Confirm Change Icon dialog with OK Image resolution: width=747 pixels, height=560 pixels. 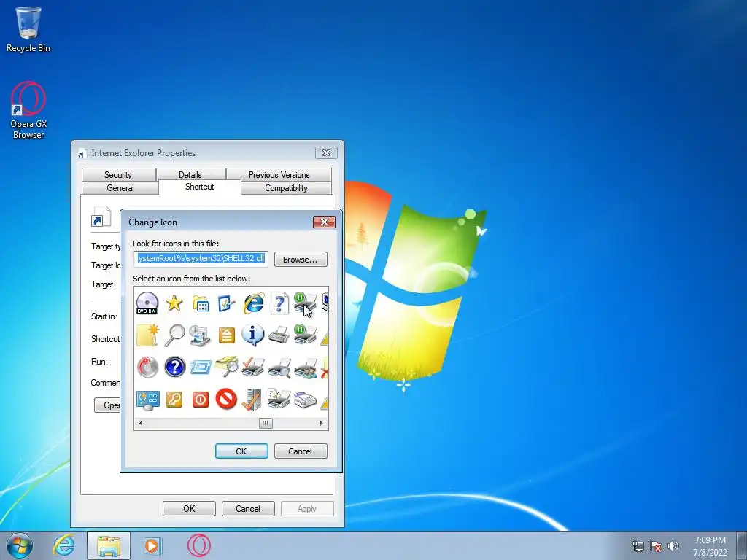[241, 451]
